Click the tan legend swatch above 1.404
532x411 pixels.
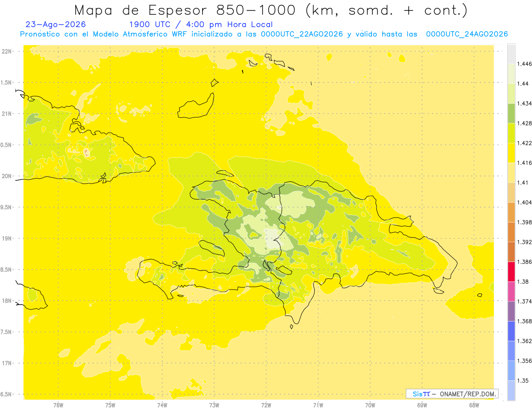click(511, 192)
